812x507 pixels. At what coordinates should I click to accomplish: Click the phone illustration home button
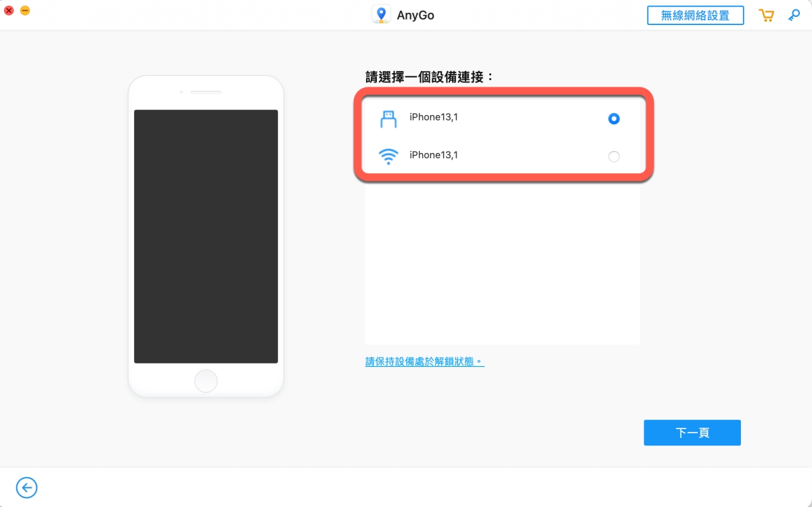tap(206, 381)
